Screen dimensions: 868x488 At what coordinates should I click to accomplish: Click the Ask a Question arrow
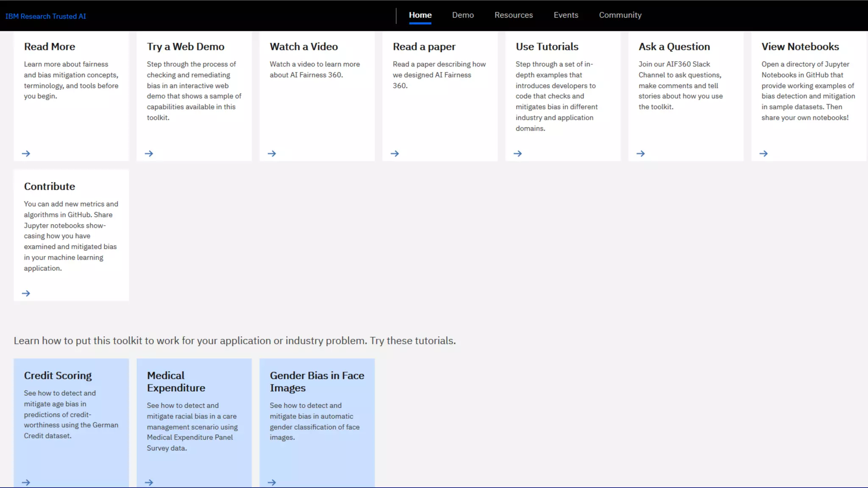(640, 153)
